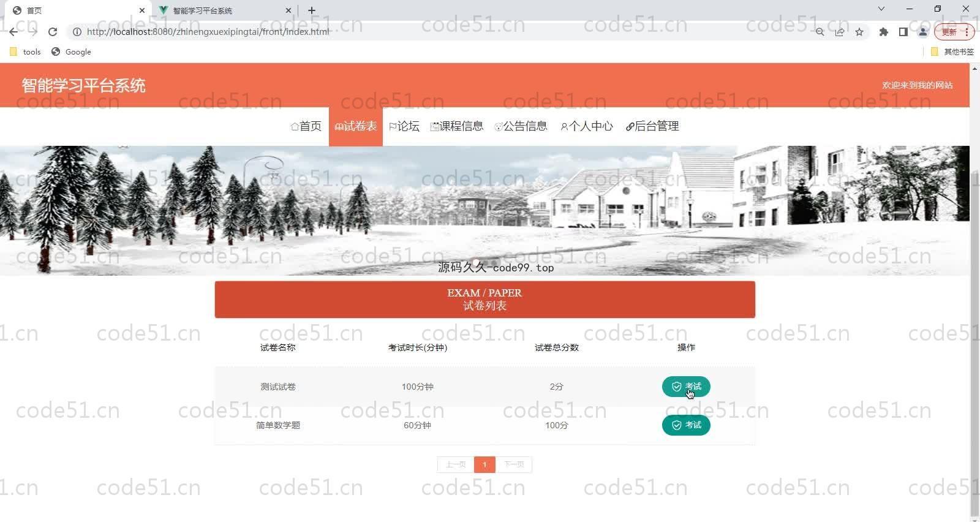
Task: Click the browser back arrow
Action: point(13,32)
